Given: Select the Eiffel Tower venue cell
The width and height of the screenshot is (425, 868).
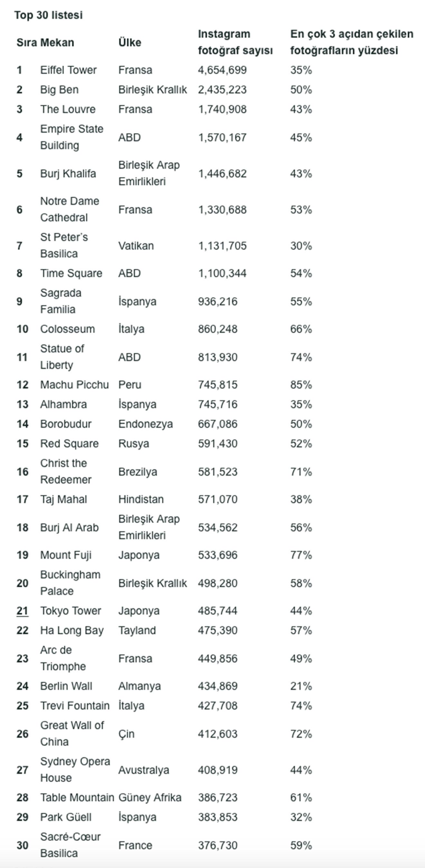Looking at the screenshot, I should [x=68, y=70].
